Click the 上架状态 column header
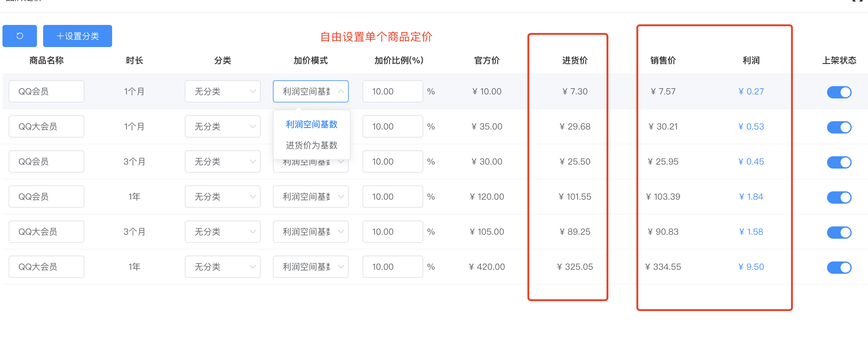868x355 pixels. click(x=839, y=60)
